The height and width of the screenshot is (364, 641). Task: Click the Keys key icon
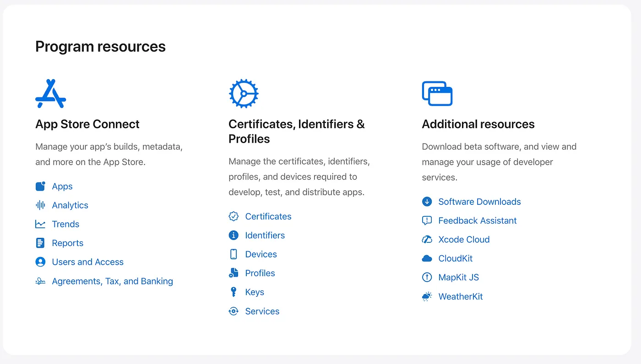coord(234,292)
